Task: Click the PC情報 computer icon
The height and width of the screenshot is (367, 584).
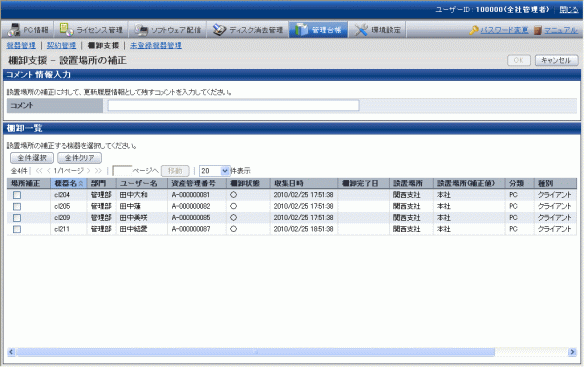Action: (14, 30)
